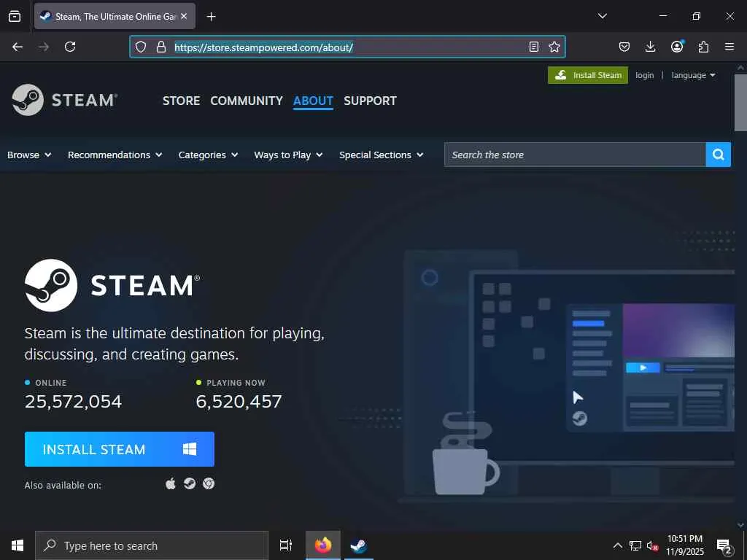Image resolution: width=747 pixels, height=560 pixels.
Task: Click the playing now count 6,520,457
Action: 239,402
